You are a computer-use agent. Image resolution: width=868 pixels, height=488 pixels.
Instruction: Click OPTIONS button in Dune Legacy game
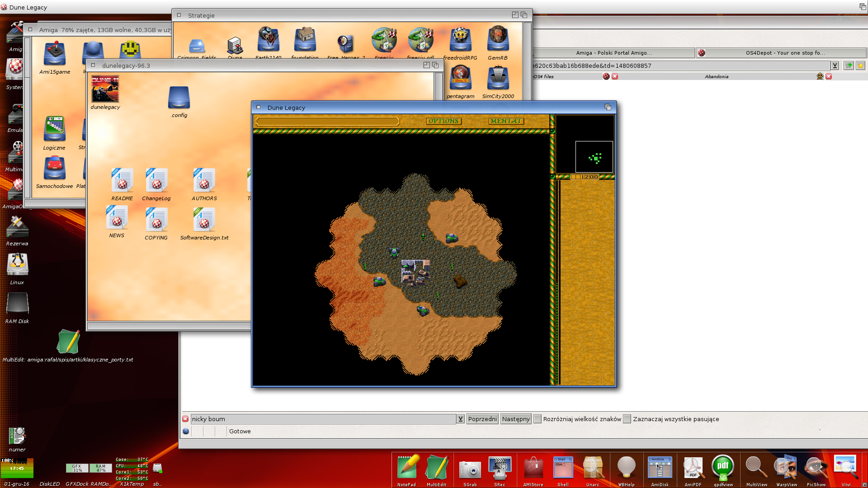tap(444, 121)
